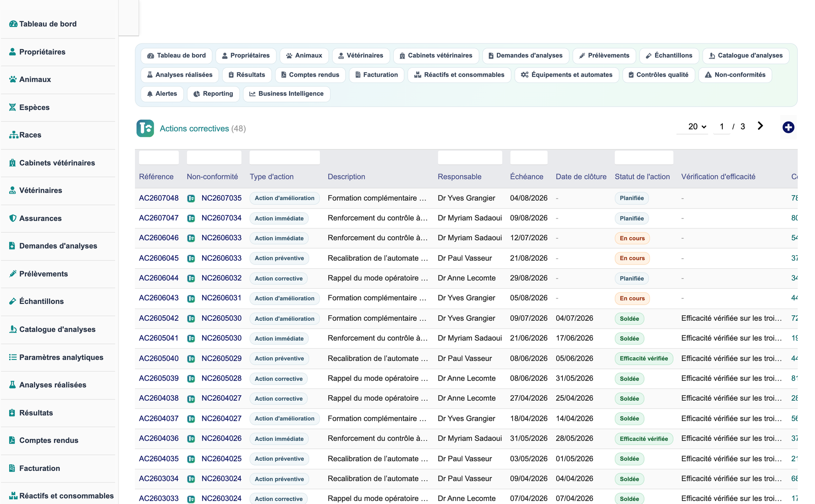Open Reporting top tab
The image size is (815, 504).
click(x=213, y=94)
